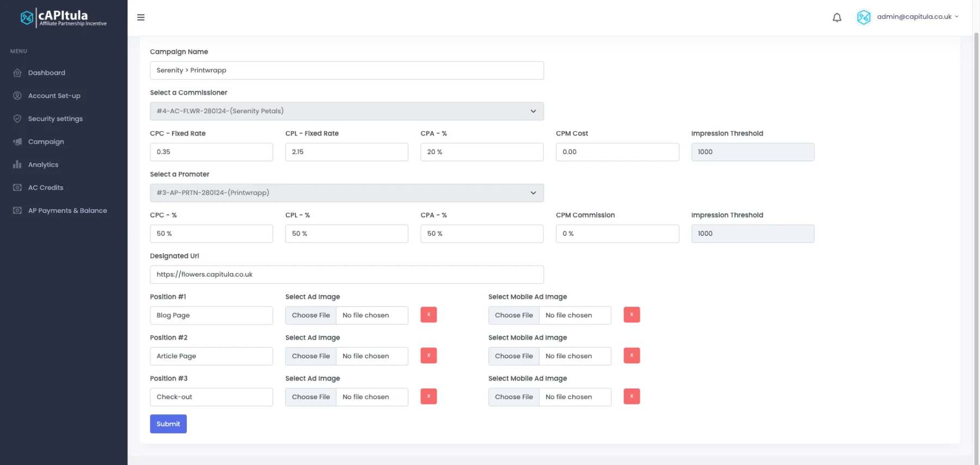980x465 pixels.
Task: Edit the CPC - Fixed Rate field
Action: [x=211, y=152]
